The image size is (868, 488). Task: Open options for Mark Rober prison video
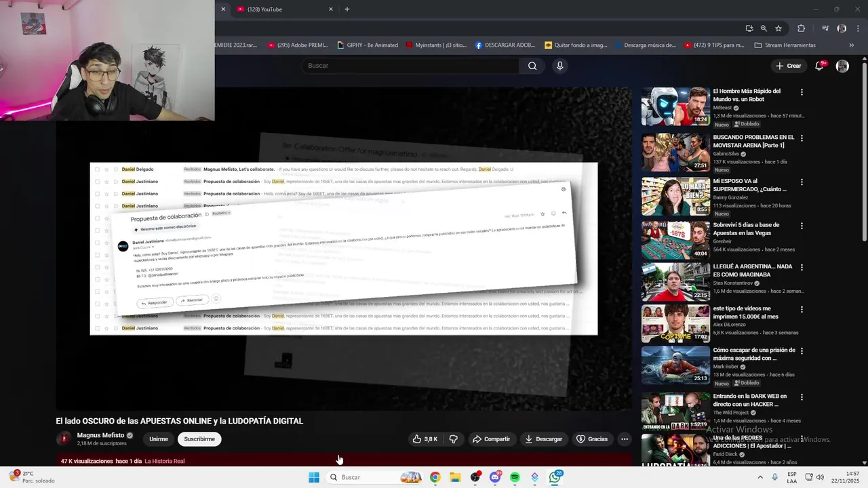coord(802,352)
